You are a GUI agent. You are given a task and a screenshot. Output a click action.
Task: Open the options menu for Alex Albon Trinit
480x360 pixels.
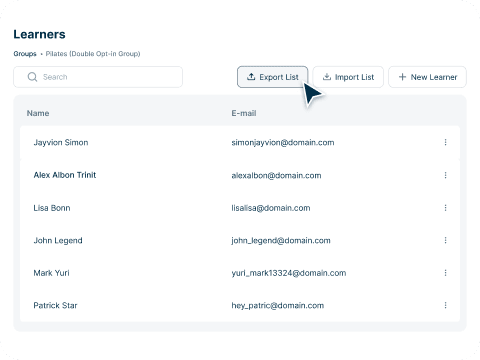[x=445, y=175]
